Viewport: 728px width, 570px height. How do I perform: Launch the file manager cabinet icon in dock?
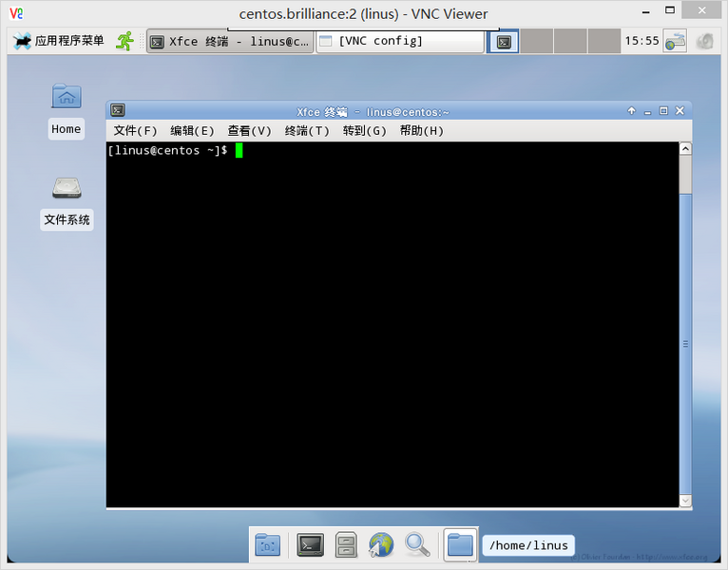(346, 544)
